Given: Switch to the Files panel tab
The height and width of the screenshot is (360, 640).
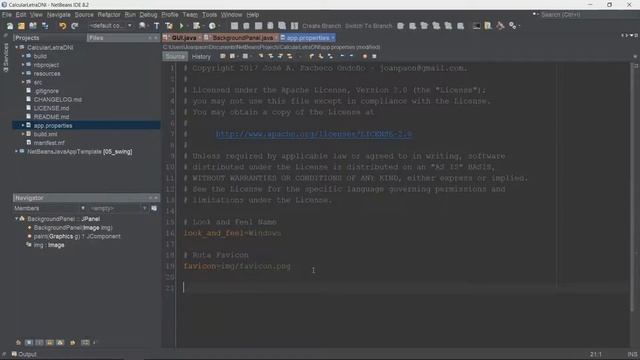Looking at the screenshot, I should [x=96, y=38].
